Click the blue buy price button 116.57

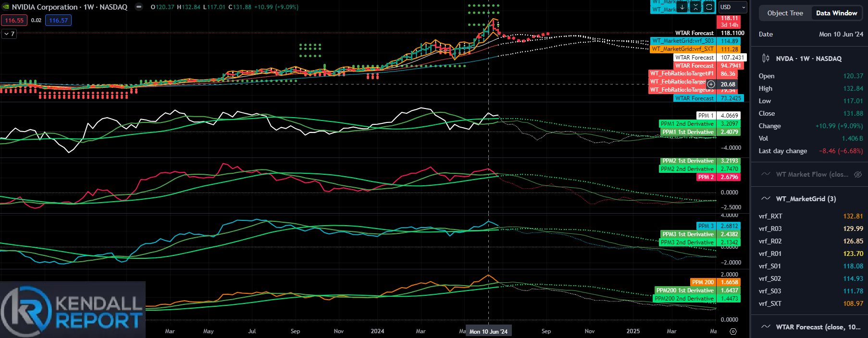tap(58, 20)
